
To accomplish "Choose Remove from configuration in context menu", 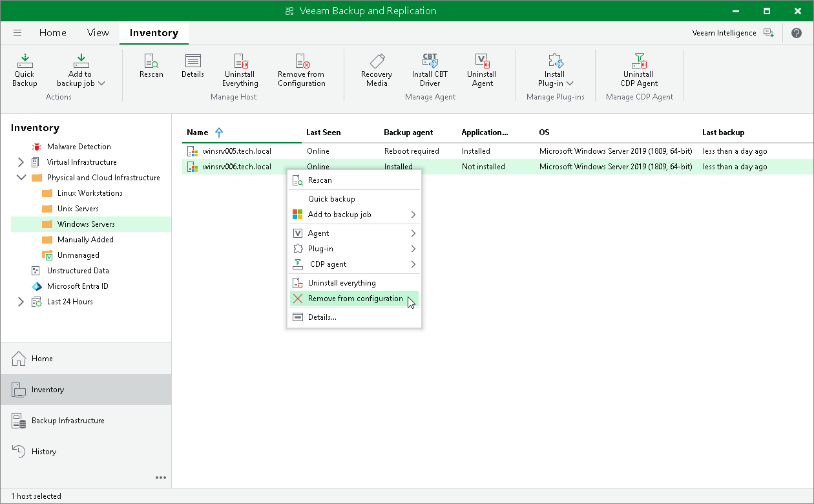I will tap(354, 299).
